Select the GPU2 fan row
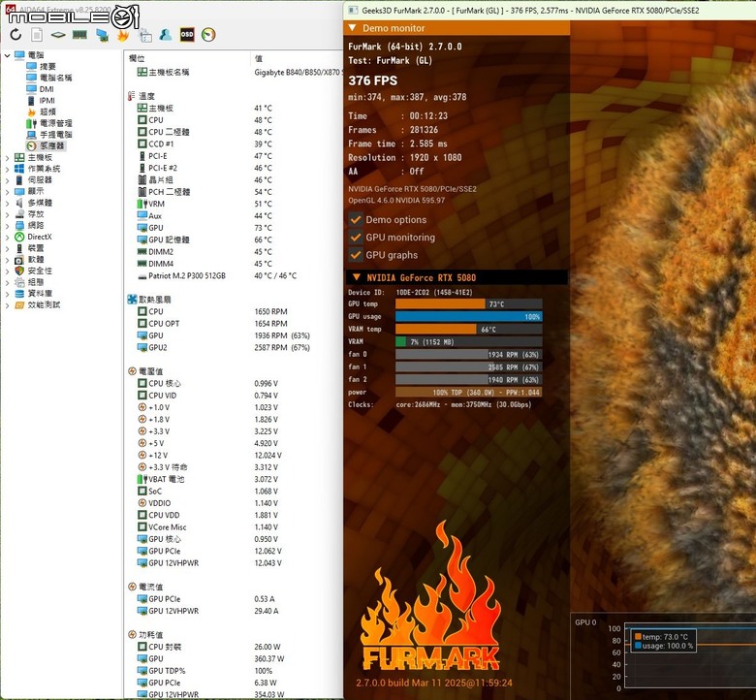This screenshot has width=756, height=700. coord(234,347)
